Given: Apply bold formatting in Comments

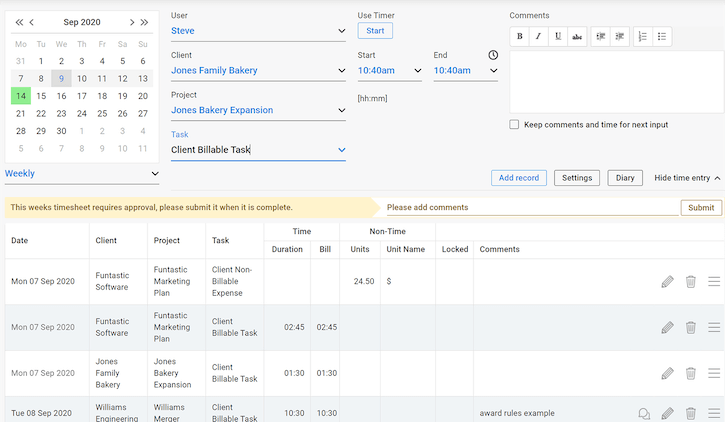Looking at the screenshot, I should pyautogui.click(x=520, y=37).
